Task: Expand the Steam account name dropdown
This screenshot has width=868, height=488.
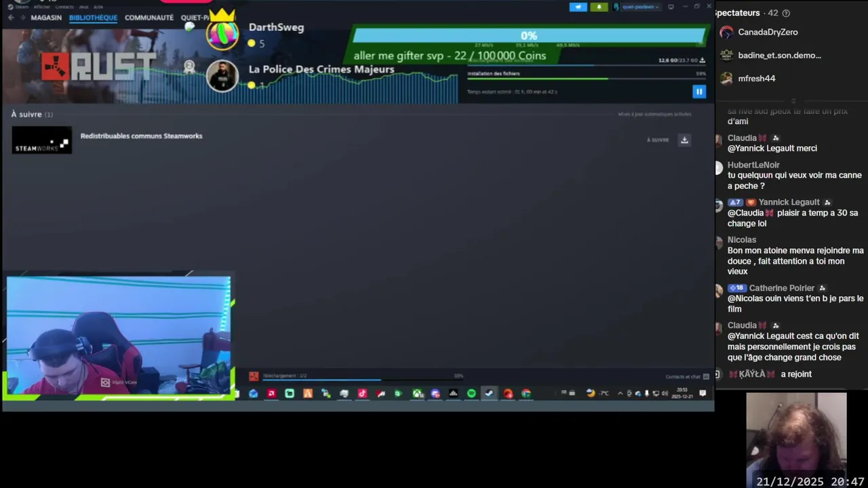Action: coord(636,7)
